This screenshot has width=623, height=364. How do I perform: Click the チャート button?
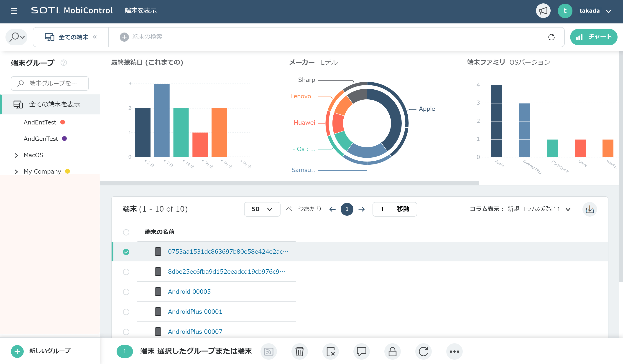pyautogui.click(x=593, y=37)
